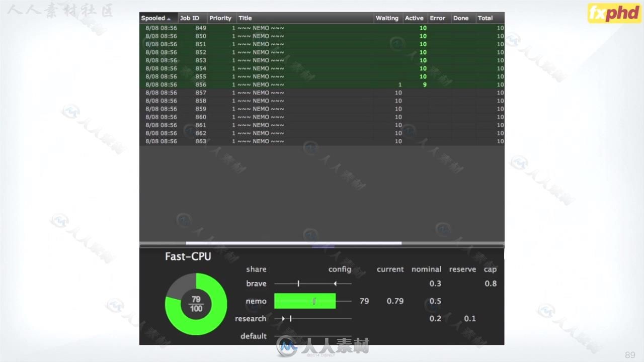The width and height of the screenshot is (644, 362).
Task: Click the Error column header
Action: pyautogui.click(x=439, y=18)
